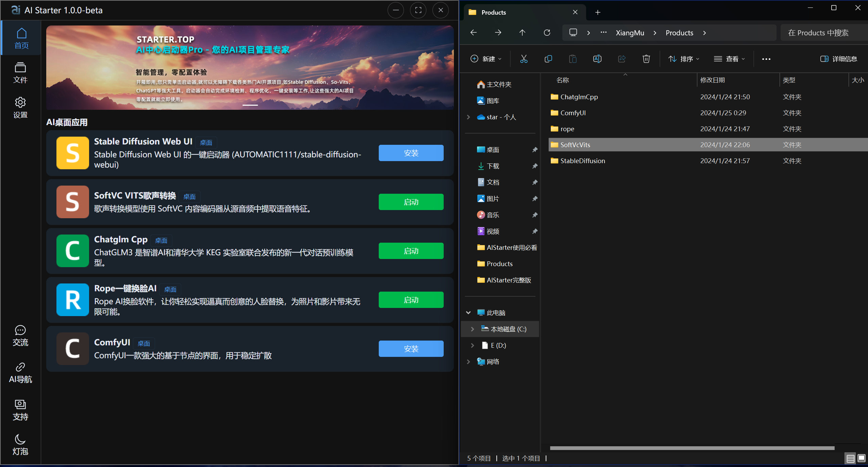The image size is (868, 467).
Task: Go up one folder level in Explorer
Action: 523,33
